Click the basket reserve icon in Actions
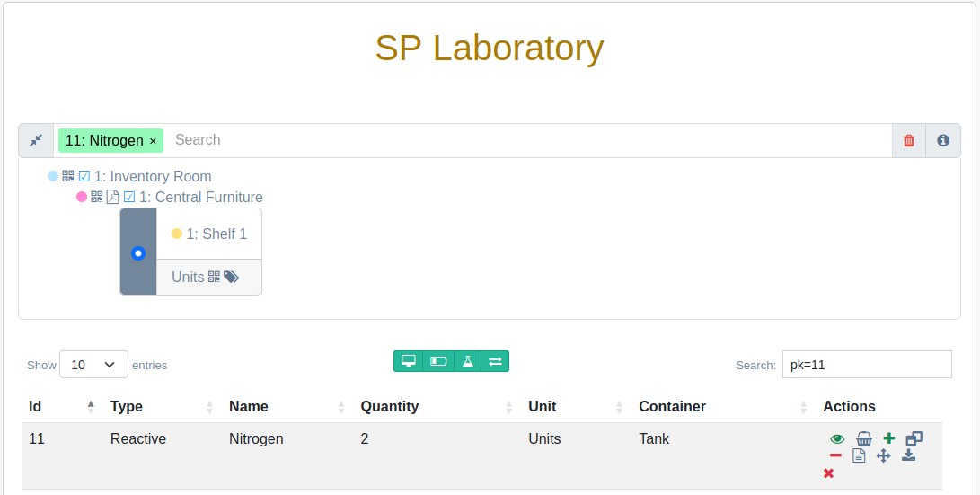This screenshot has width=980, height=495. click(x=864, y=438)
